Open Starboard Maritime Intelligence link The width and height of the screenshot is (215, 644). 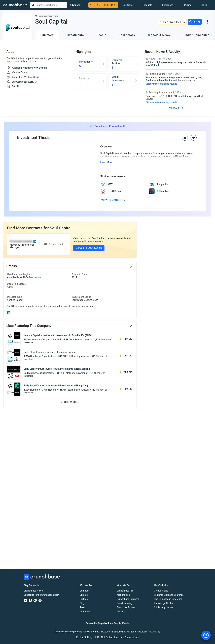pyautogui.click(x=162, y=78)
